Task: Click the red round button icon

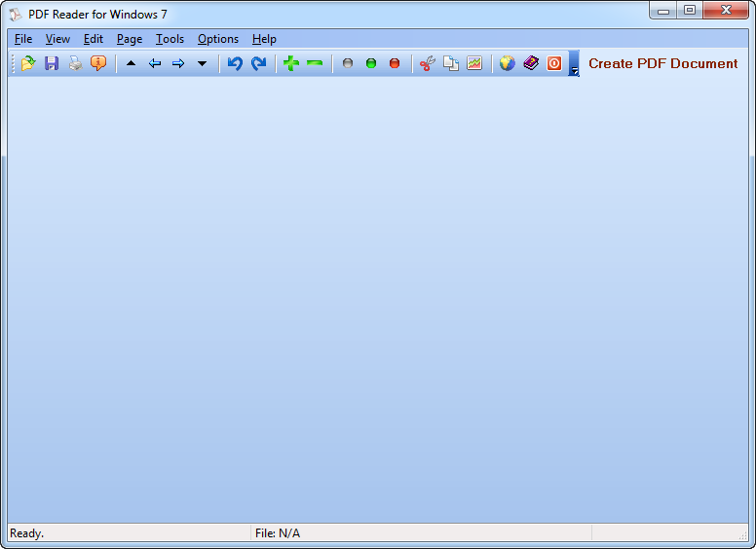Action: pyautogui.click(x=395, y=63)
